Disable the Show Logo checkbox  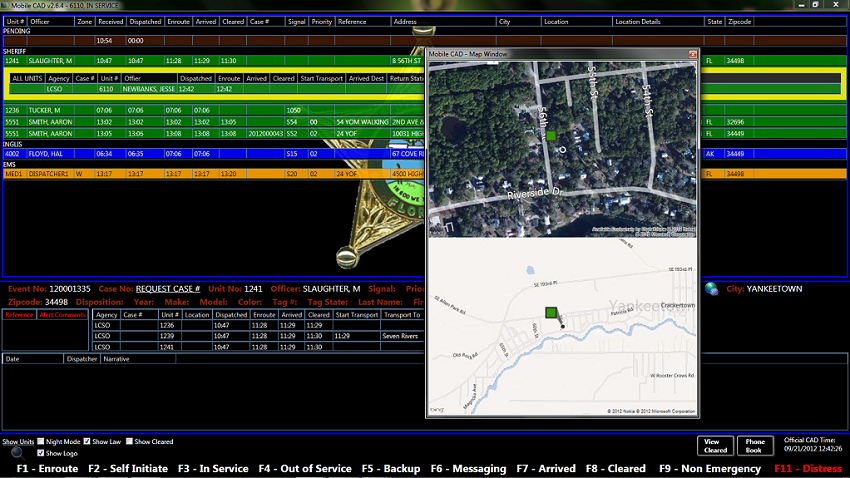(x=41, y=453)
